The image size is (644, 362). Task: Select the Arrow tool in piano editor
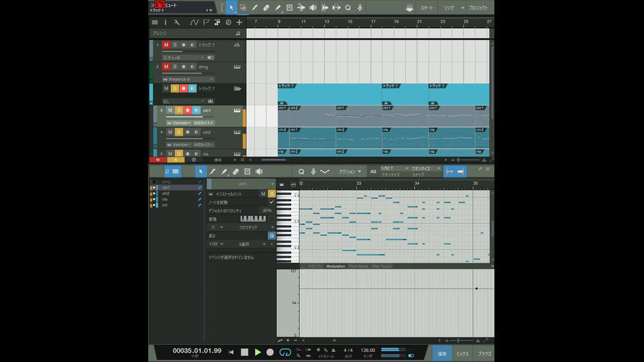click(201, 172)
